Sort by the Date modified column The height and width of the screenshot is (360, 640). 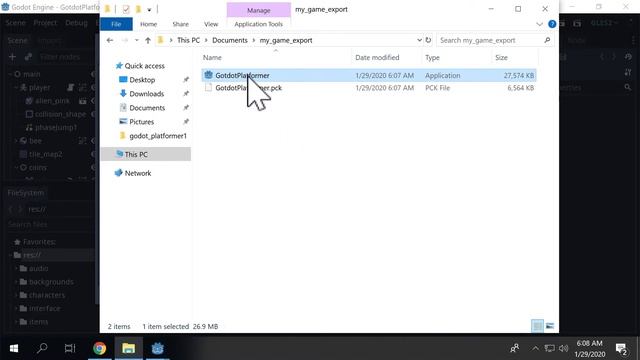coord(377,58)
